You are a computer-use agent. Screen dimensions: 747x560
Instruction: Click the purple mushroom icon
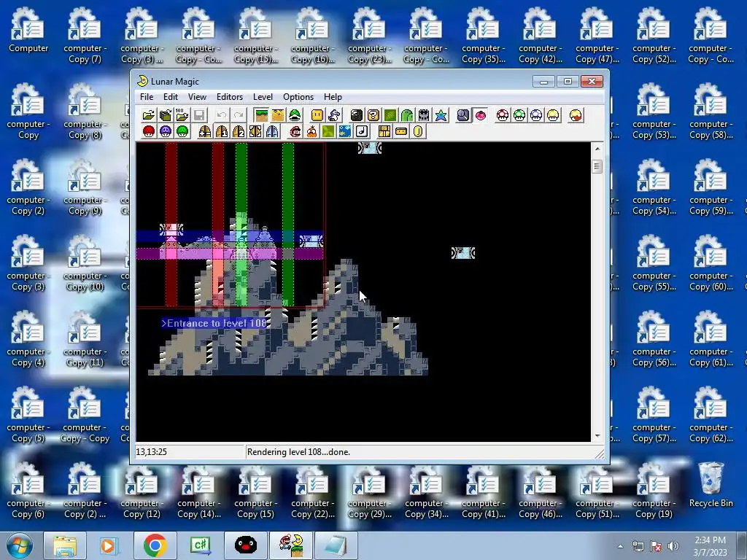(x=166, y=131)
